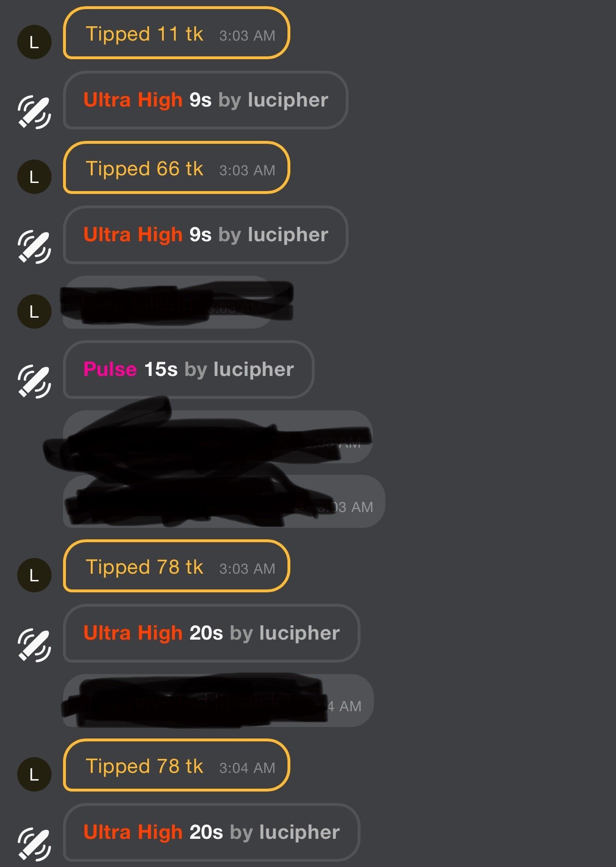Open the vibration toy icon next to Pulse 15s
This screenshot has width=616, height=867.
pyautogui.click(x=34, y=381)
